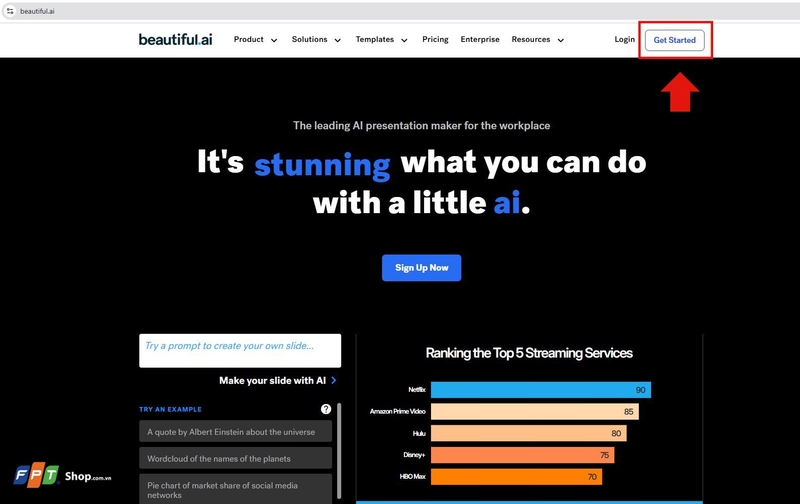Image resolution: width=800 pixels, height=504 pixels.
Task: Click the slide prompt input field
Action: tap(240, 350)
